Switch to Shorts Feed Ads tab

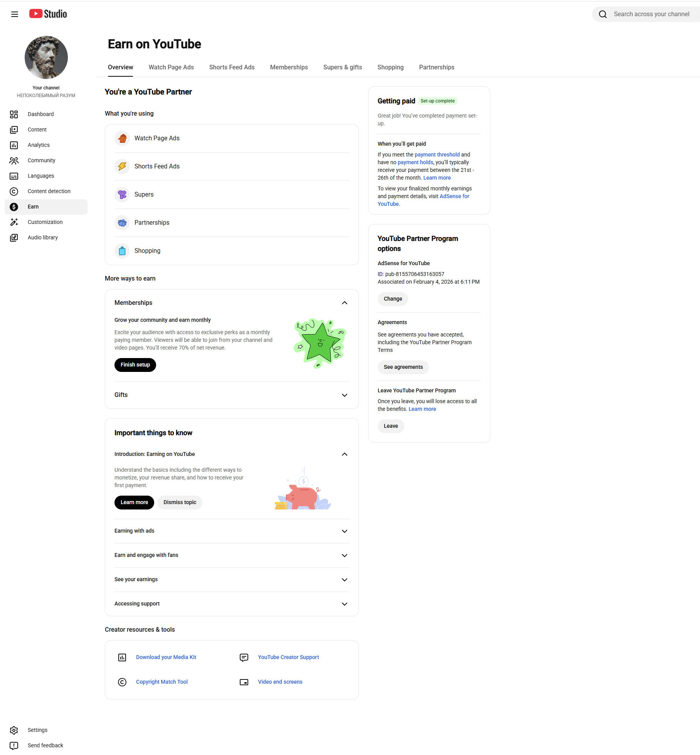pos(232,67)
